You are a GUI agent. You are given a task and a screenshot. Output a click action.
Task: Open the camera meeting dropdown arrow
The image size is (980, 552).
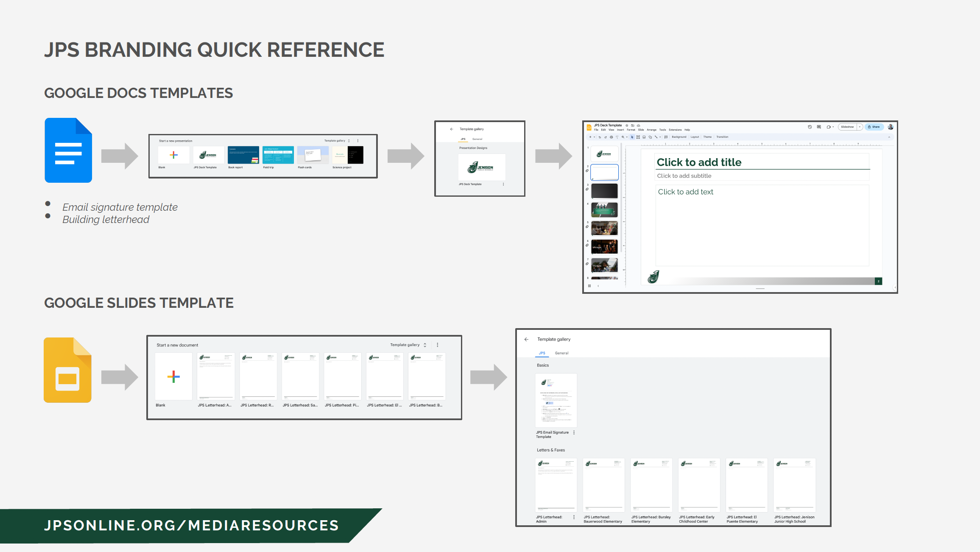(x=833, y=127)
